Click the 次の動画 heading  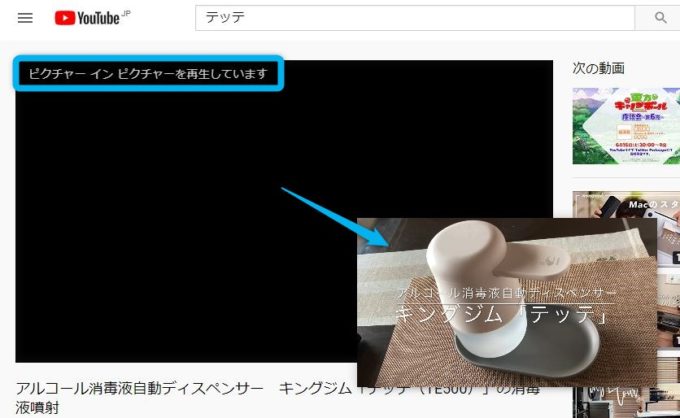click(x=598, y=68)
